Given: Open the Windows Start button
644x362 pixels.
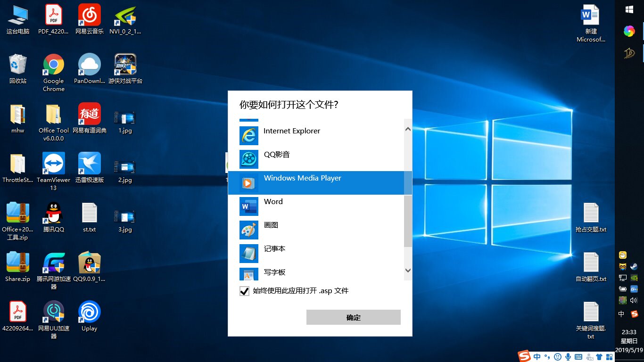Looking at the screenshot, I should pyautogui.click(x=629, y=9).
